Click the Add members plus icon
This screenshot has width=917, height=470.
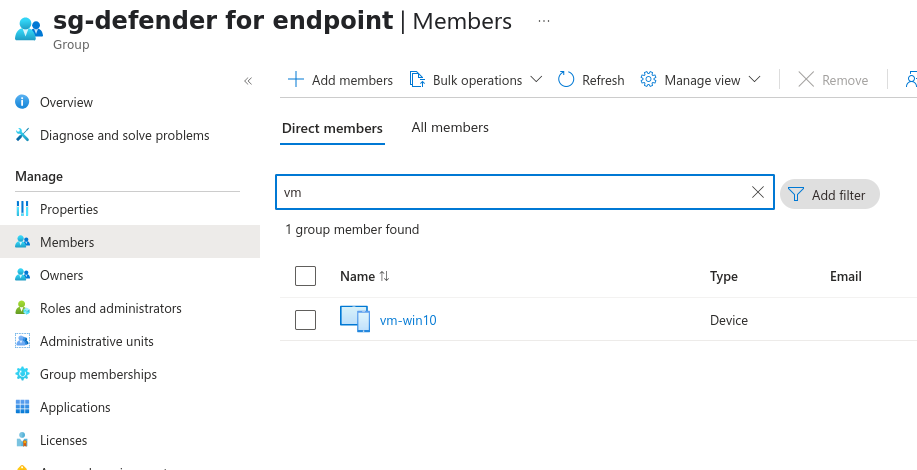point(296,80)
